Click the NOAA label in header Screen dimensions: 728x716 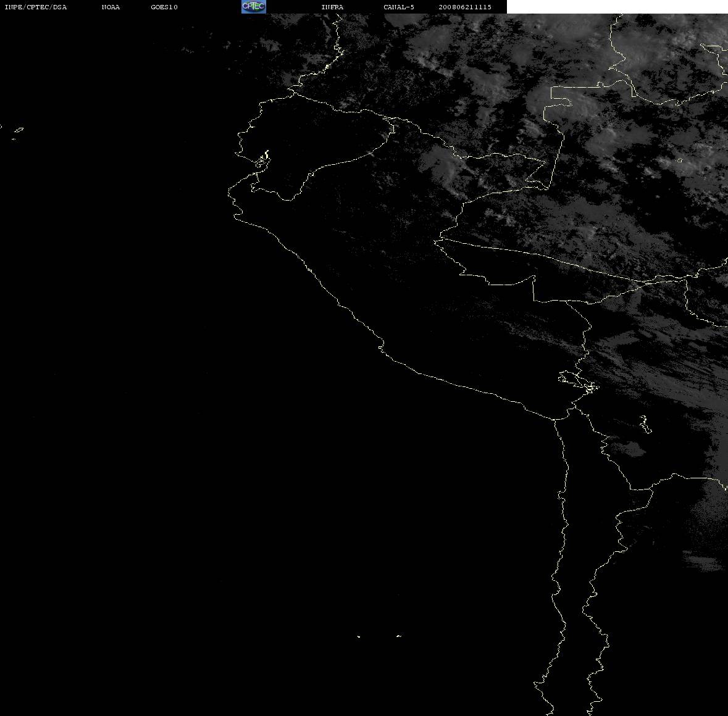(111, 7)
